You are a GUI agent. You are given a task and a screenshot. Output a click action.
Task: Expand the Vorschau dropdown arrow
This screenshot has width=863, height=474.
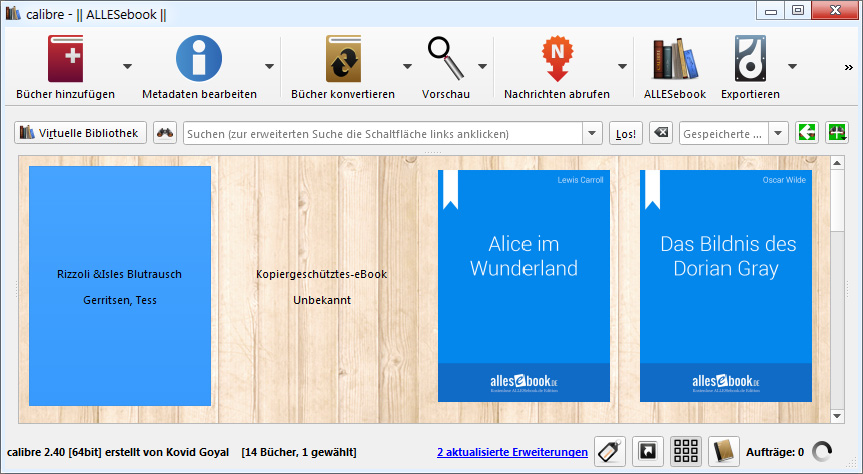[483, 66]
